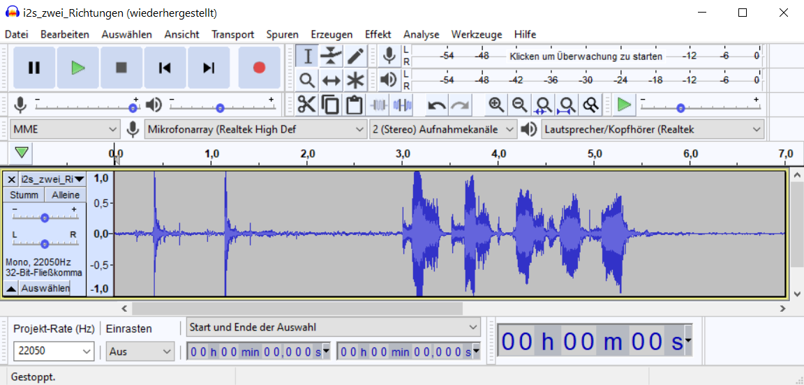Click the Auswählen button on the track
The height and width of the screenshot is (385, 804).
click(x=45, y=289)
